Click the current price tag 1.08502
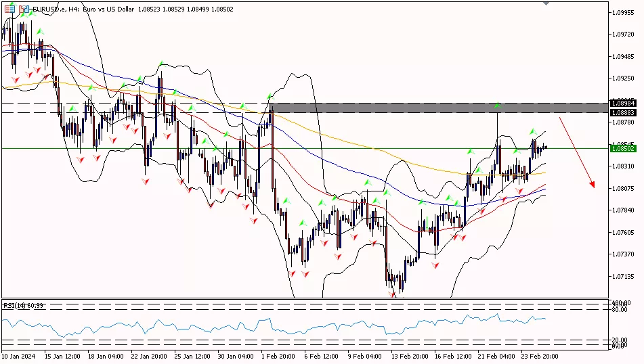 (x=622, y=148)
